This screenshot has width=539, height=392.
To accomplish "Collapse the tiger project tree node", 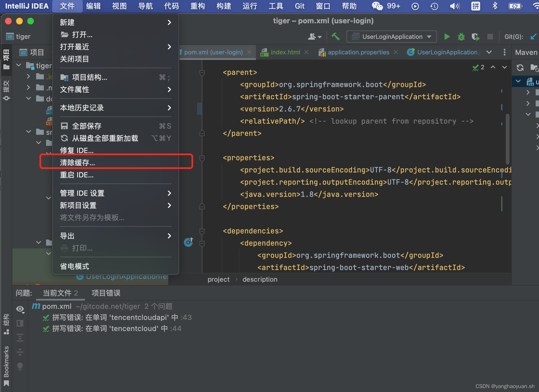I will click(19, 65).
